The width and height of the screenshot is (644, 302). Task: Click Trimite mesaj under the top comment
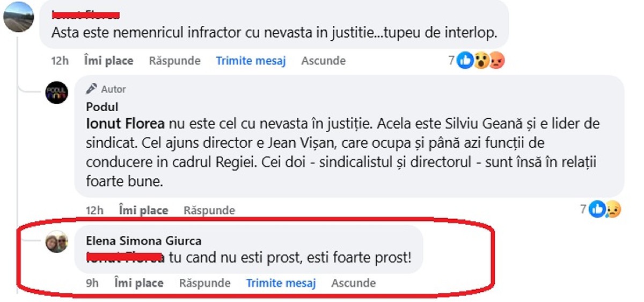tap(251, 61)
